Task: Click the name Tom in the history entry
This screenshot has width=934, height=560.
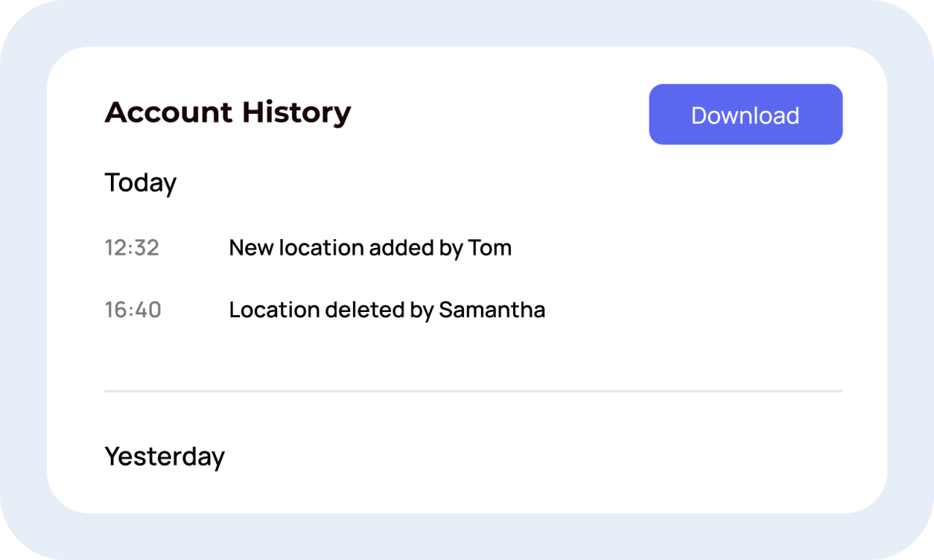Action: tap(490, 248)
